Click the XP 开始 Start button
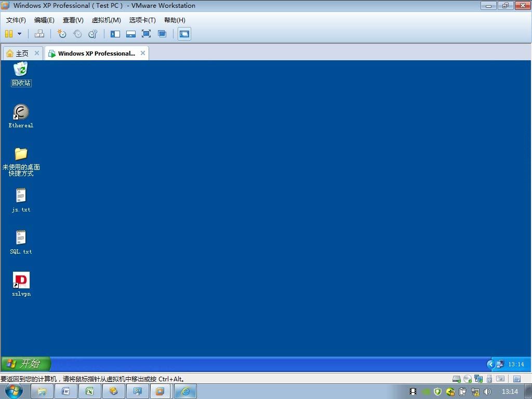Screen dimensions: 532x399 point(25,364)
